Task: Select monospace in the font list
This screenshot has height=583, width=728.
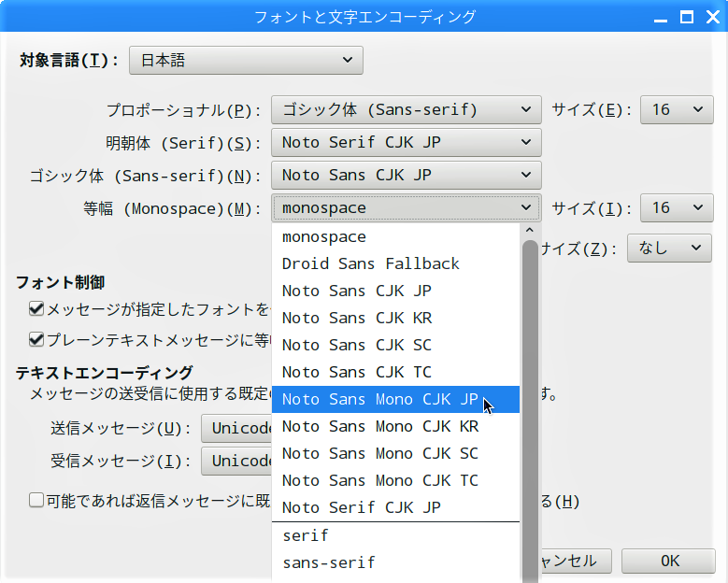Action: tap(395, 236)
